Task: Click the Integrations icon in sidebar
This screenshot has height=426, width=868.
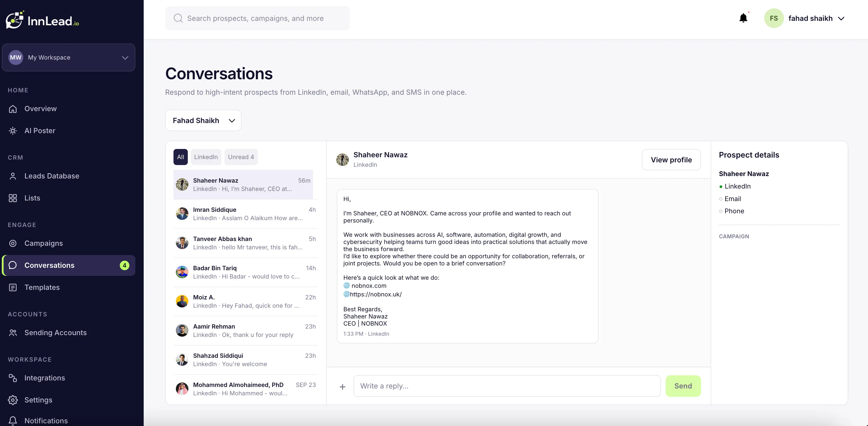Action: click(13, 378)
